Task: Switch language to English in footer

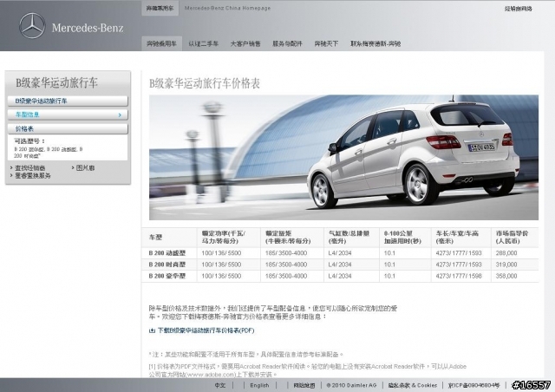Action: tap(259, 385)
